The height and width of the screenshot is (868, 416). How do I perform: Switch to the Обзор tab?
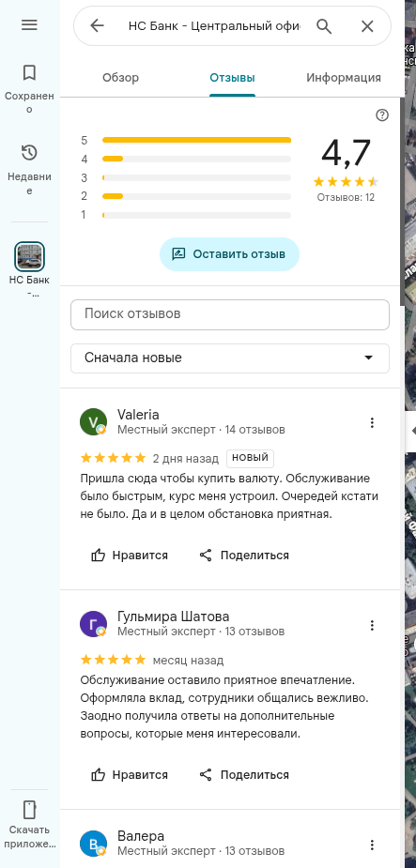[x=120, y=78]
